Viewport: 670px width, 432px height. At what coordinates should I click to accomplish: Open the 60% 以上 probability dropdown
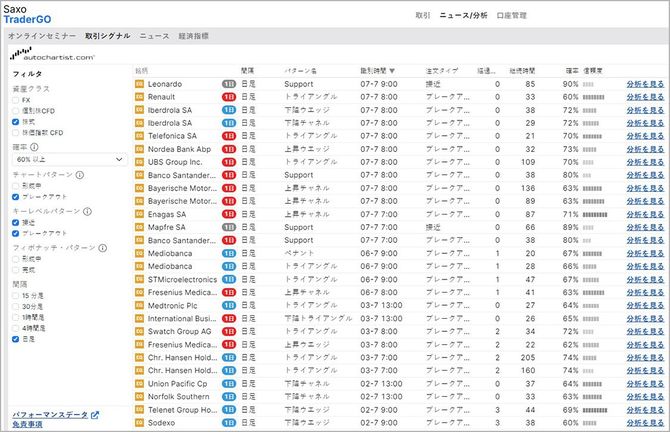(70, 159)
